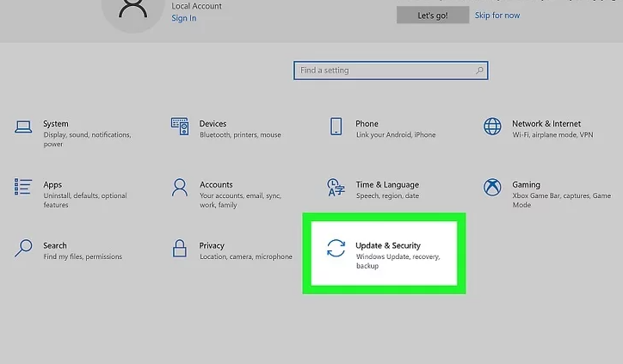Open Time & Language title
This screenshot has height=364, width=623.
pos(387,185)
